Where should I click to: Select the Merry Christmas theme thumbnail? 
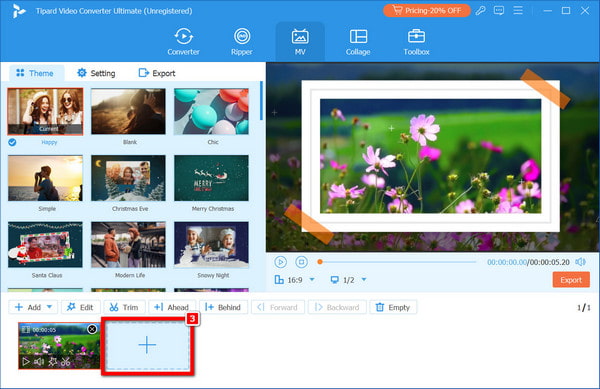coord(211,178)
